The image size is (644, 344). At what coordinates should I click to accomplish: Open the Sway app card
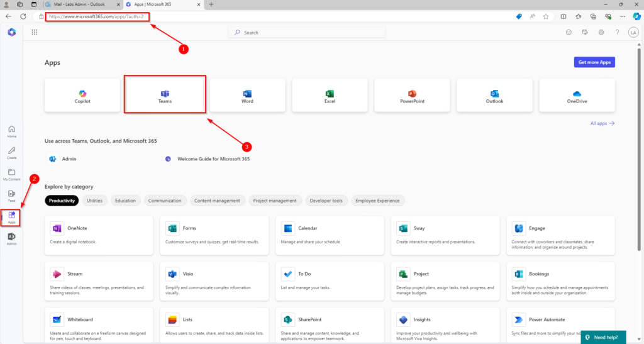point(445,236)
